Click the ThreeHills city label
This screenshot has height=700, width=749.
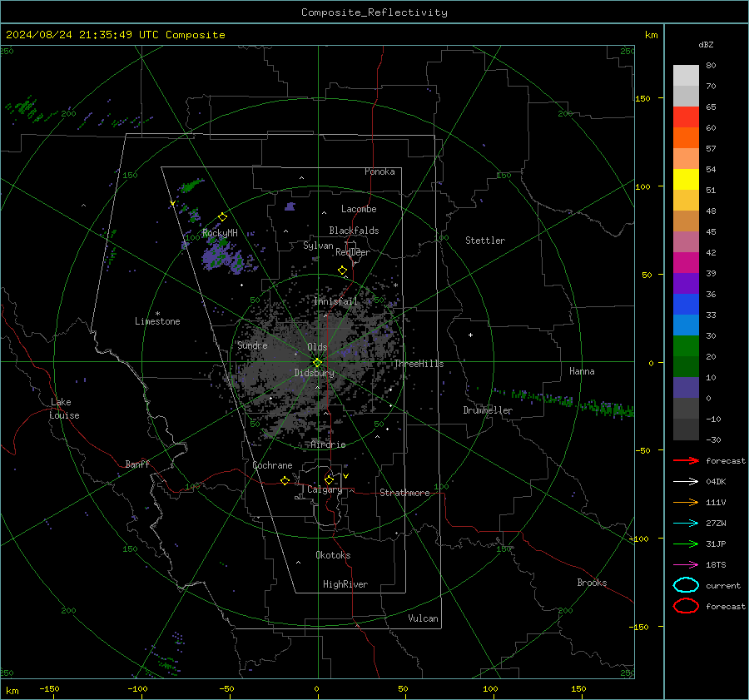click(419, 364)
